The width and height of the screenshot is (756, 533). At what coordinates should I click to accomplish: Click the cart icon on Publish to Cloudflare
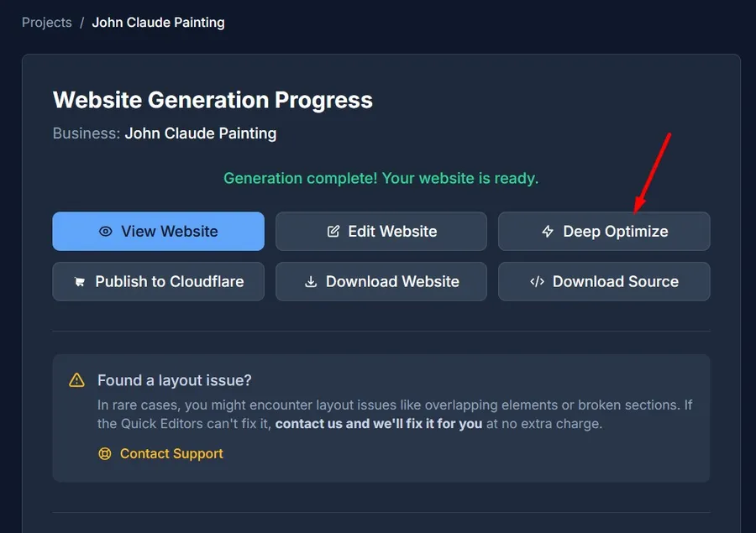tap(80, 282)
